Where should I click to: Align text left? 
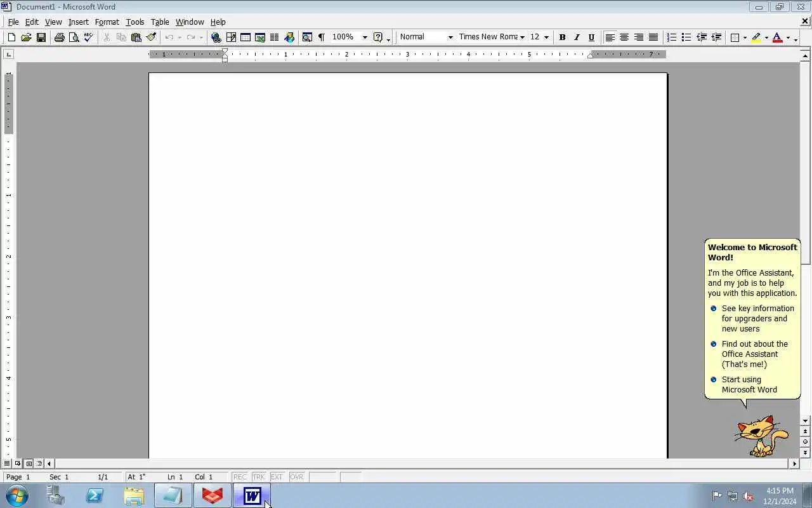(x=610, y=37)
